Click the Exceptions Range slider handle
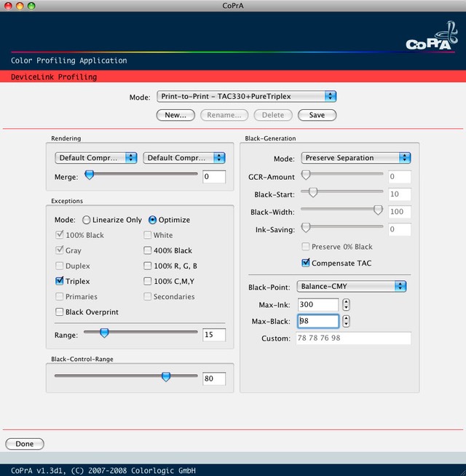The width and height of the screenshot is (466, 476). [x=104, y=333]
